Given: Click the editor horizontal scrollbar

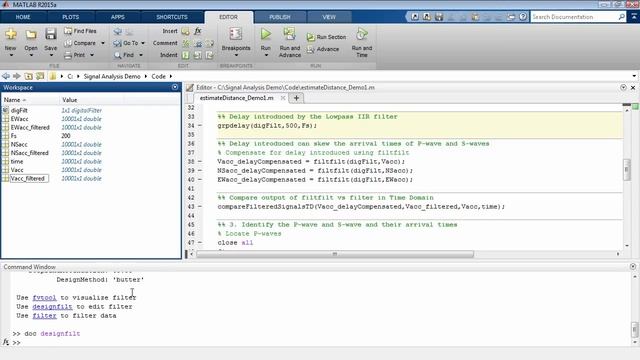Looking at the screenshot, I should 335,254.
